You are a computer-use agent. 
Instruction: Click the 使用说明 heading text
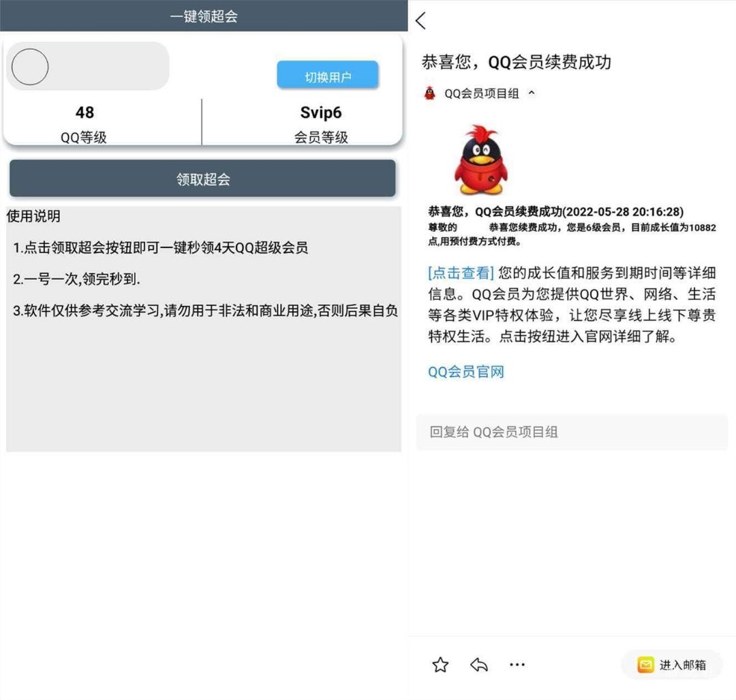click(x=34, y=217)
